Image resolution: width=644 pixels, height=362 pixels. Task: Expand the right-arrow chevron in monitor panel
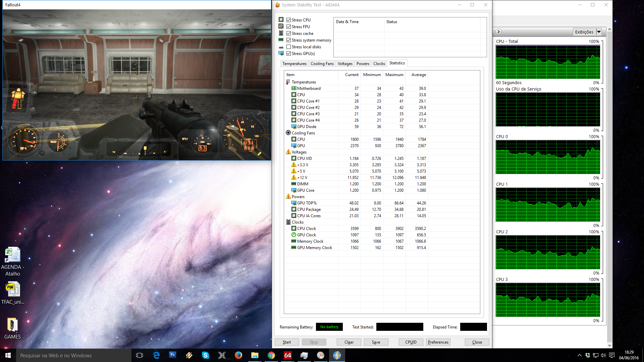pyautogui.click(x=499, y=32)
